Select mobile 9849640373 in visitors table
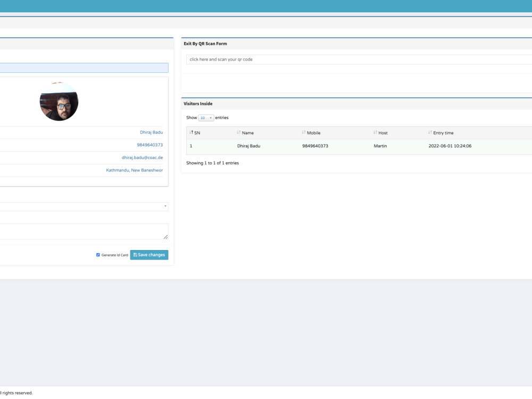This screenshot has height=399, width=532. [315, 146]
